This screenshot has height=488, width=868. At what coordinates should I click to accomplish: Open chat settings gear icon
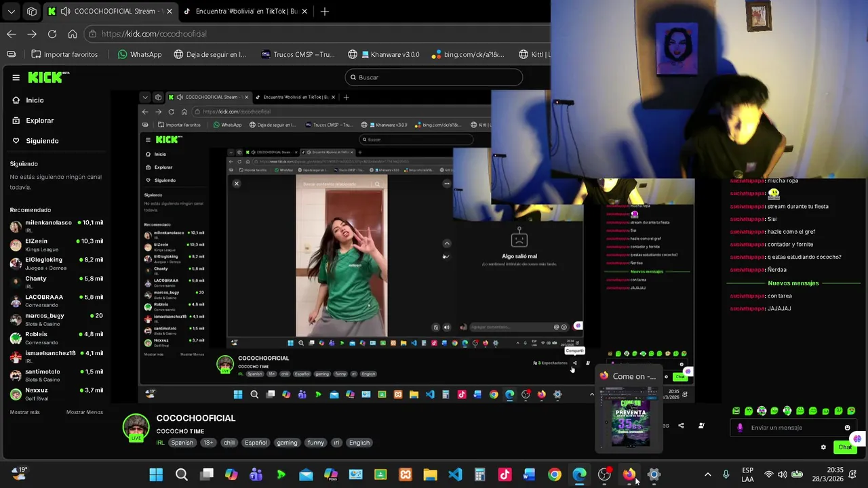click(823, 447)
